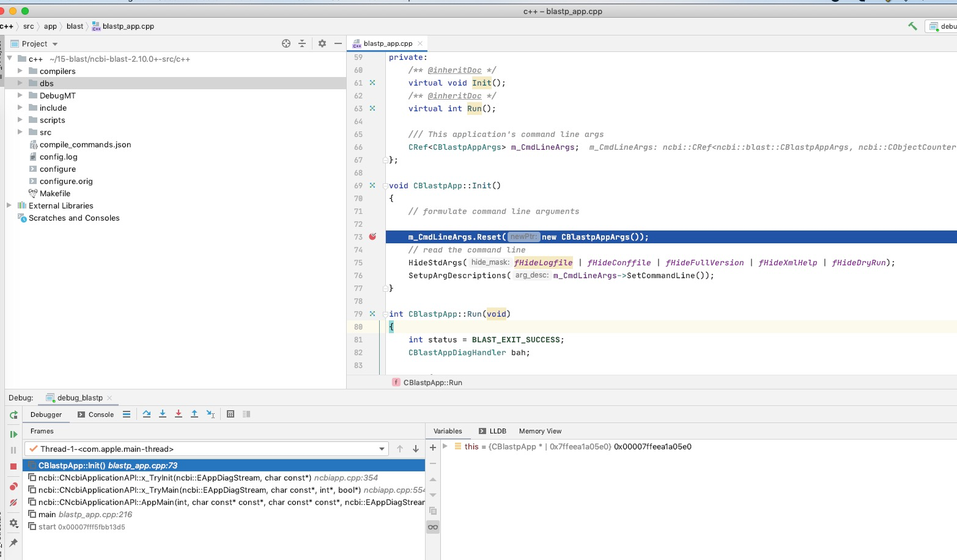The height and width of the screenshot is (560, 957).
Task: Hide the Project tool window
Action: (338, 43)
